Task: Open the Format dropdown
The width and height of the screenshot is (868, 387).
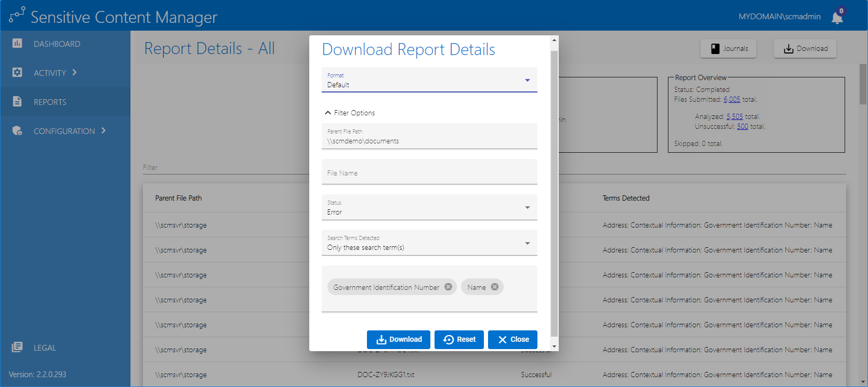Action: point(429,80)
